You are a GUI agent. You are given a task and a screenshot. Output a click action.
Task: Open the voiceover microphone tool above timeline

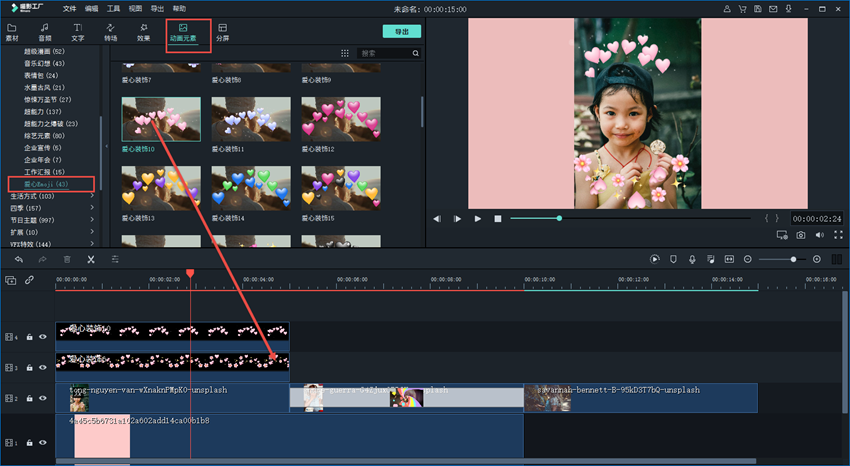point(692,259)
